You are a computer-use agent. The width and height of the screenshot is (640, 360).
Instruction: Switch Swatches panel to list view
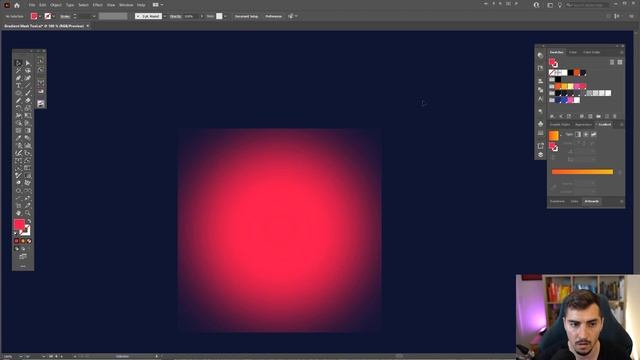[x=612, y=62]
